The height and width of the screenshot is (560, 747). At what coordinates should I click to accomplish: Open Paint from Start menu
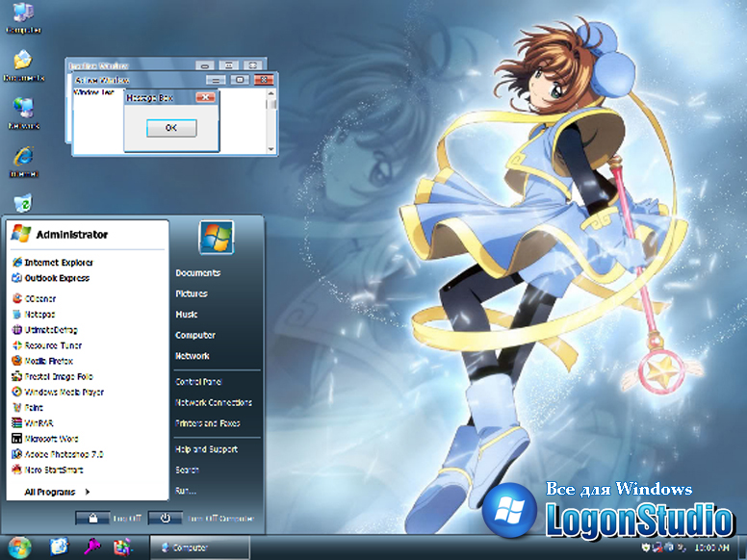pyautogui.click(x=28, y=407)
